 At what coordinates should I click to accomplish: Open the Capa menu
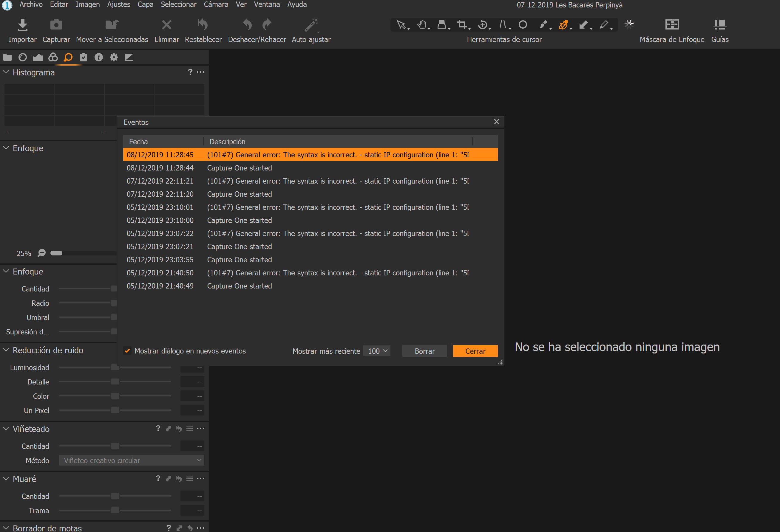pos(146,5)
